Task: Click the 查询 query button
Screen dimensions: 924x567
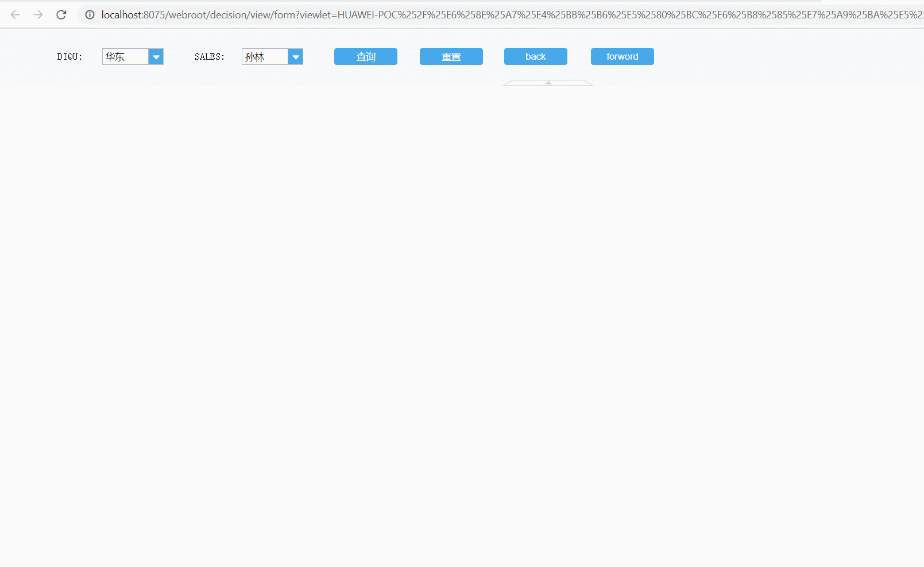Action: coord(366,57)
